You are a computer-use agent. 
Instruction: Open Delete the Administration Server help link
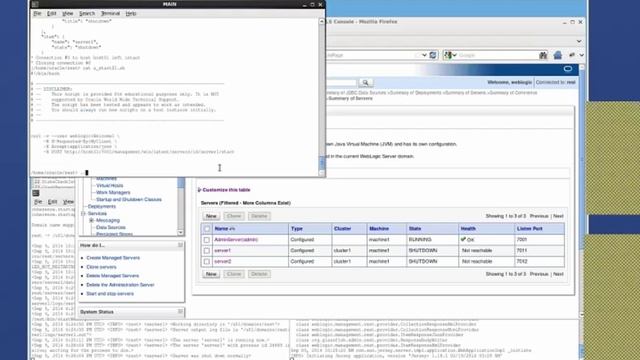[x=120, y=285]
